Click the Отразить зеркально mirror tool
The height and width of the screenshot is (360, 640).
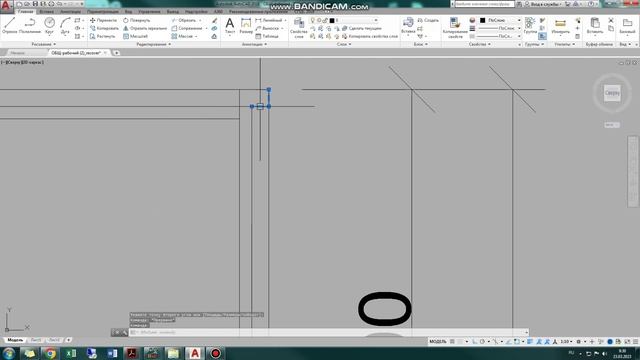tap(145, 28)
